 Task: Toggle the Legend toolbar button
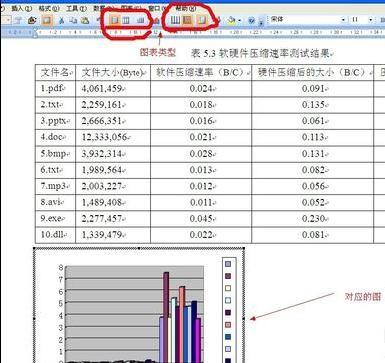pyautogui.click(x=202, y=20)
